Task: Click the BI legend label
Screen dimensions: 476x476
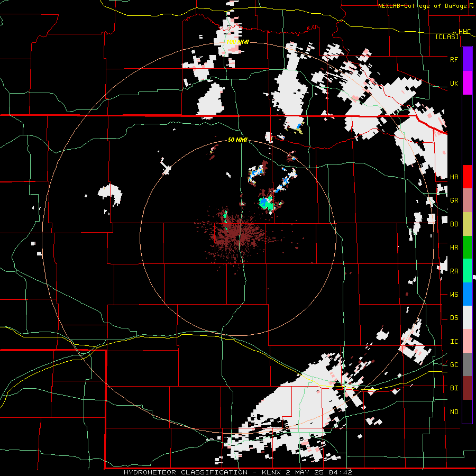Action: pos(454,388)
